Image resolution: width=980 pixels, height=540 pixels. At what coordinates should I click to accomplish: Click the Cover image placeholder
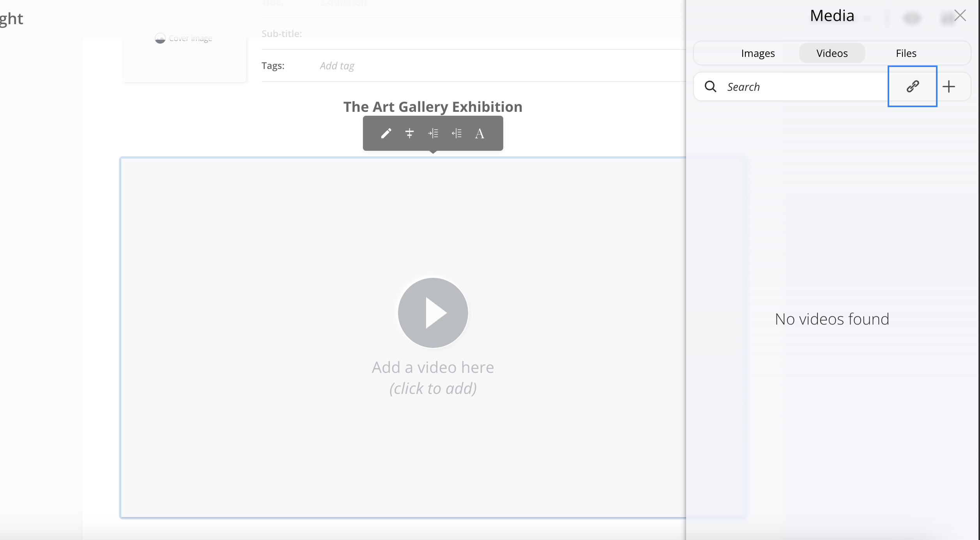point(184,38)
